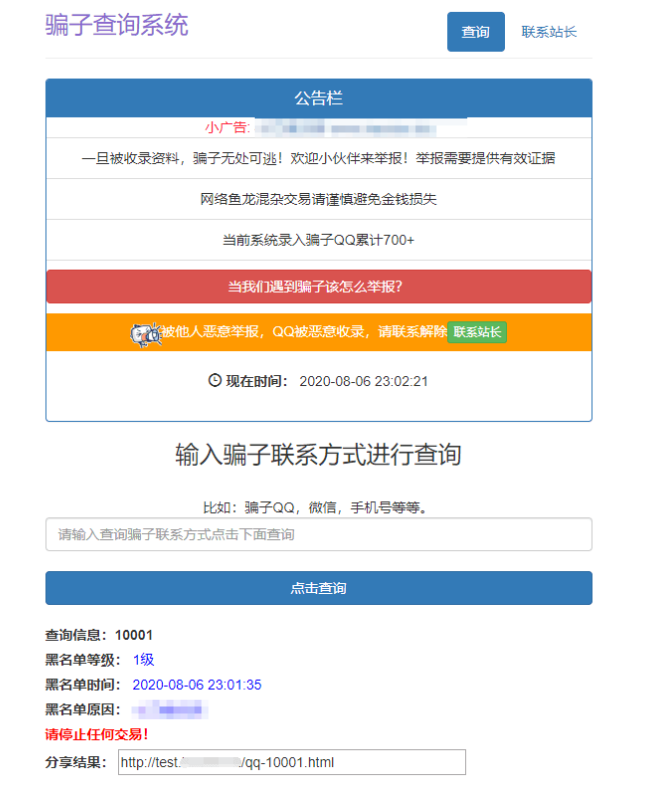Image resolution: width=671 pixels, height=794 pixels.
Task: Click the clock icon beside 现在时间
Action: pyautogui.click(x=215, y=380)
